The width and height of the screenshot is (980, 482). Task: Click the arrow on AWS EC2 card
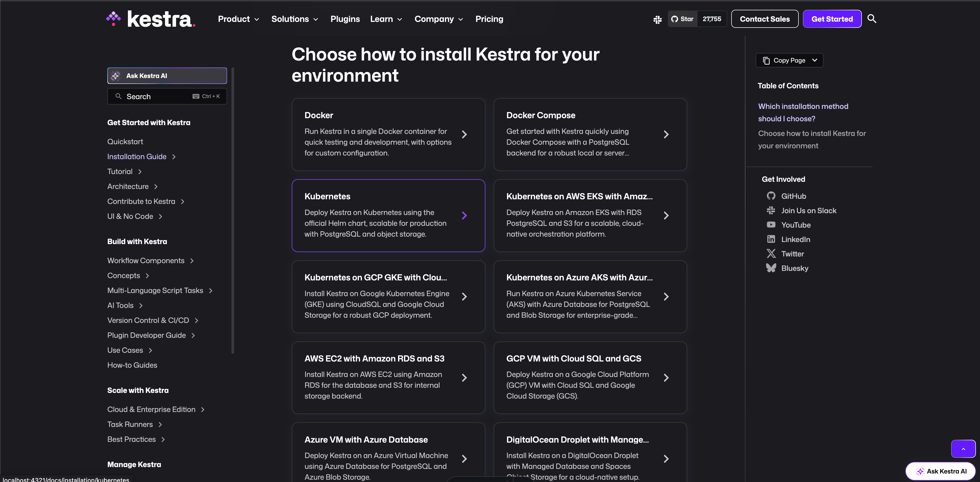tap(464, 377)
